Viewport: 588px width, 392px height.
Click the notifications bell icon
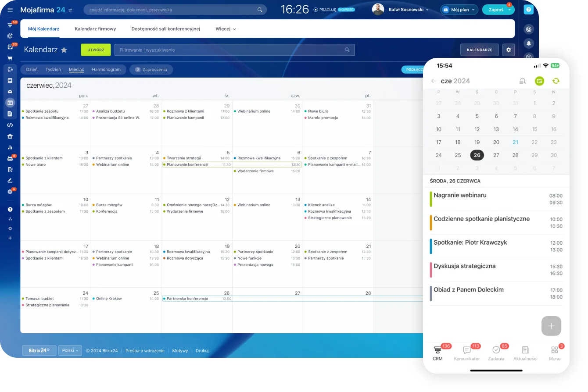pos(529,43)
